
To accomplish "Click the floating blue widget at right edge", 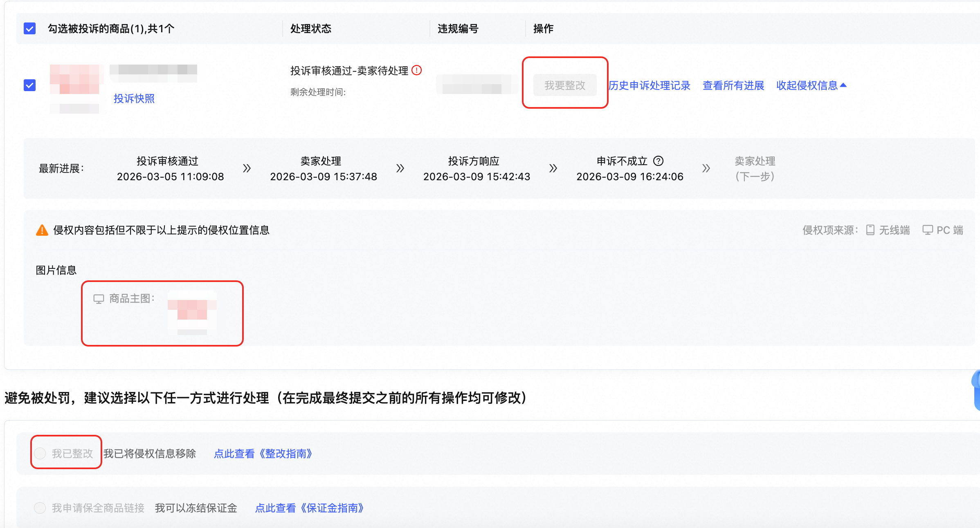I will [976, 390].
